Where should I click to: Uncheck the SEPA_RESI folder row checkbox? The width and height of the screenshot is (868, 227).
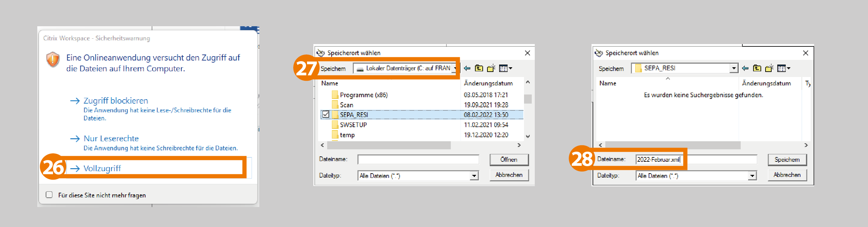pos(325,114)
